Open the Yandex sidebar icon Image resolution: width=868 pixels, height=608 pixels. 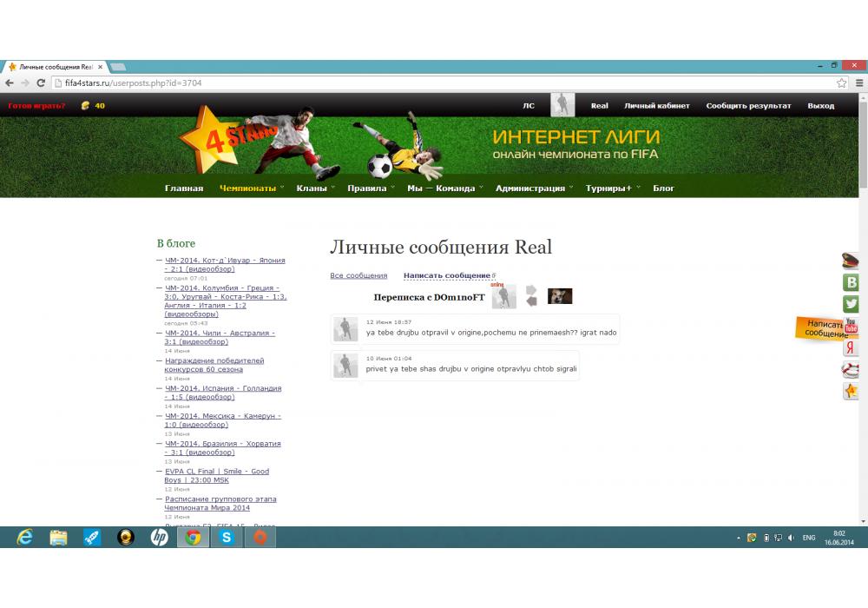click(851, 347)
